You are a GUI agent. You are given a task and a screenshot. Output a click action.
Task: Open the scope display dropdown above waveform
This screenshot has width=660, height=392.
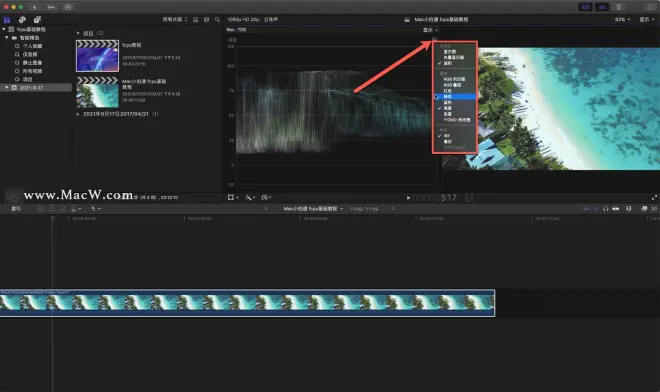tap(430, 30)
